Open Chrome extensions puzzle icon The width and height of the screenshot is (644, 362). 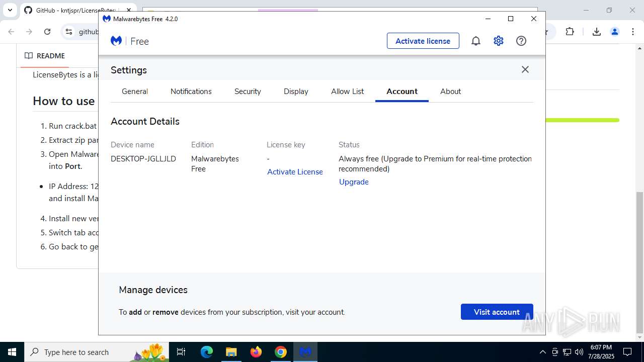[570, 32]
